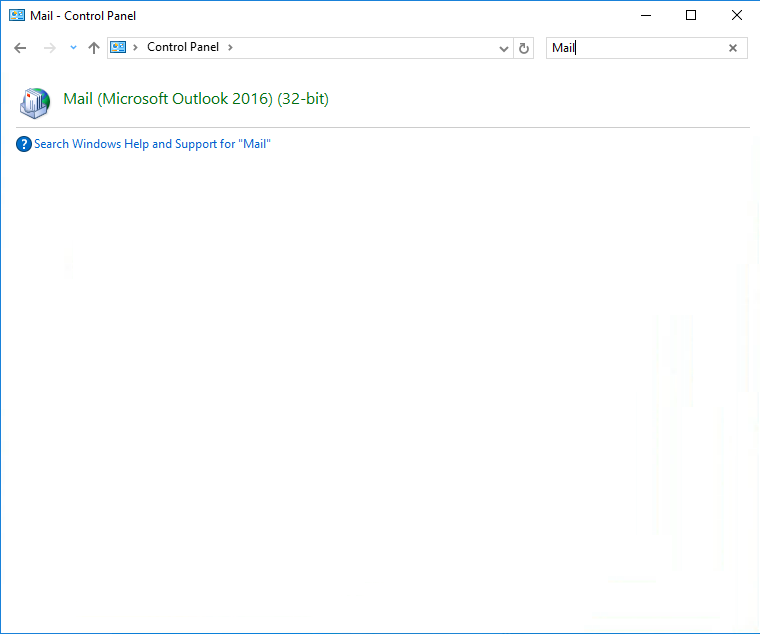This screenshot has width=760, height=634.
Task: Expand the chevron after Control Panel breadcrumb
Action: click(x=230, y=48)
